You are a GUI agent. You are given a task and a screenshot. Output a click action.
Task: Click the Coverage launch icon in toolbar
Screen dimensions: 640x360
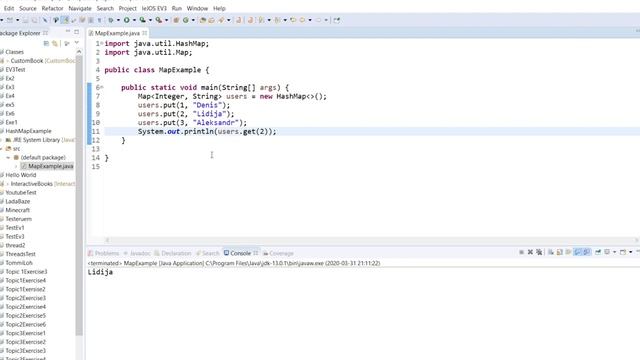tap(142, 20)
